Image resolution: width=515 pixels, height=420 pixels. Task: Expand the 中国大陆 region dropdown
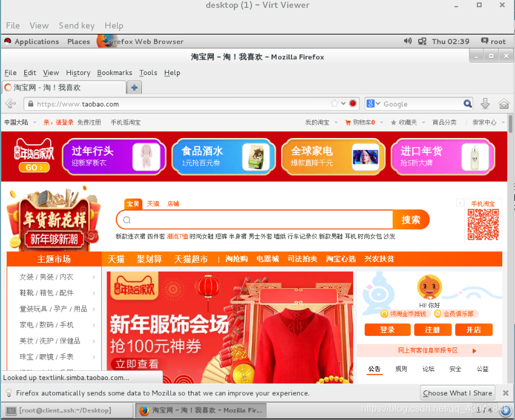(x=35, y=123)
